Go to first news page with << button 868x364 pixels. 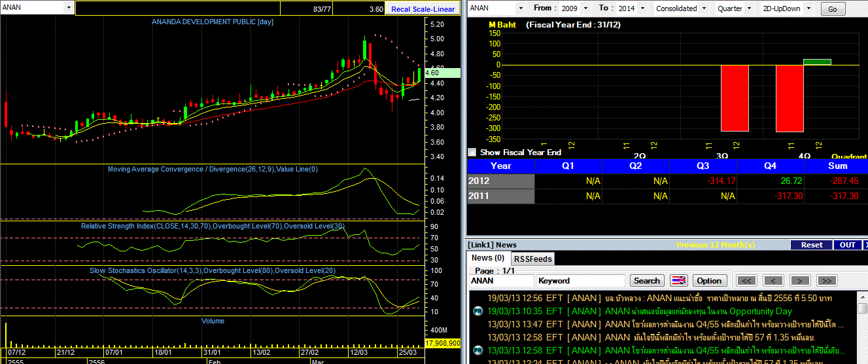[x=746, y=281]
